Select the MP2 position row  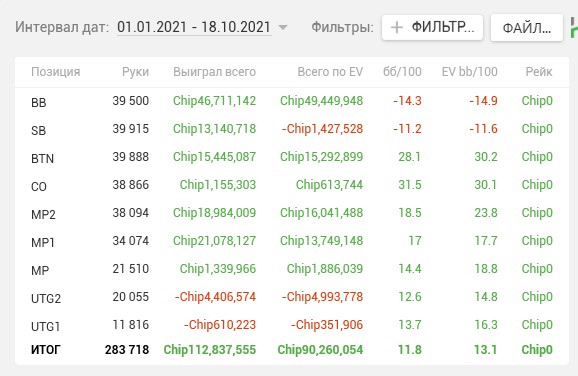[x=292, y=213]
